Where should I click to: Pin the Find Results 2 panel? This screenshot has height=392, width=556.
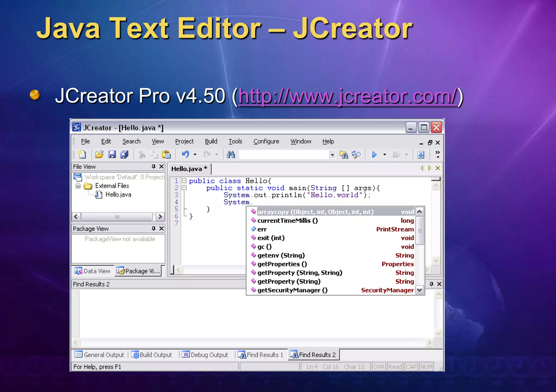pyautogui.click(x=431, y=284)
